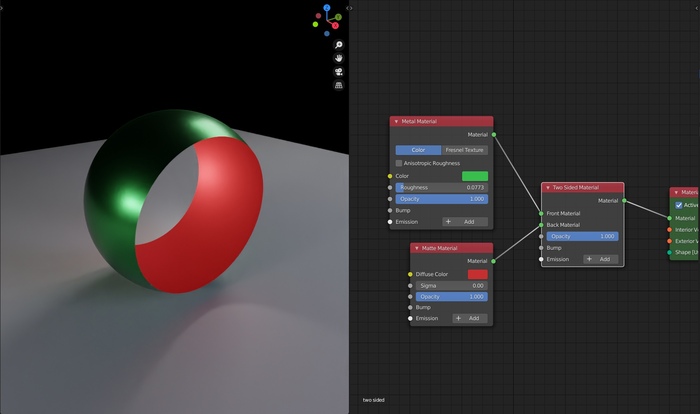Image resolution: width=700 pixels, height=414 pixels.
Task: Open the green Color swatch in Metal Material
Action: (475, 176)
